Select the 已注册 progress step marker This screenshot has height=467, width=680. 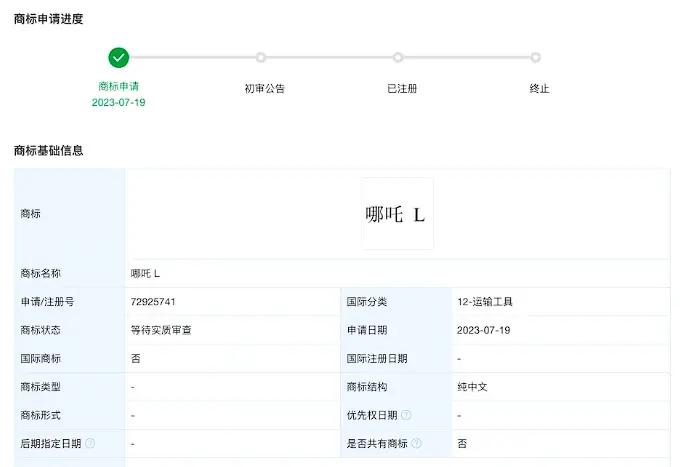(x=398, y=57)
